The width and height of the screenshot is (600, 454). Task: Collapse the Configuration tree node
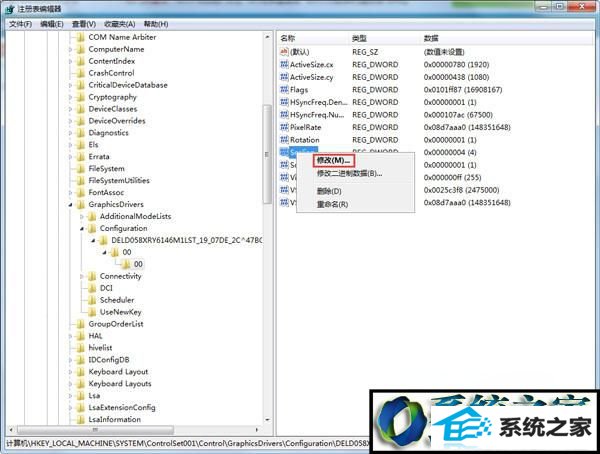[82, 229]
